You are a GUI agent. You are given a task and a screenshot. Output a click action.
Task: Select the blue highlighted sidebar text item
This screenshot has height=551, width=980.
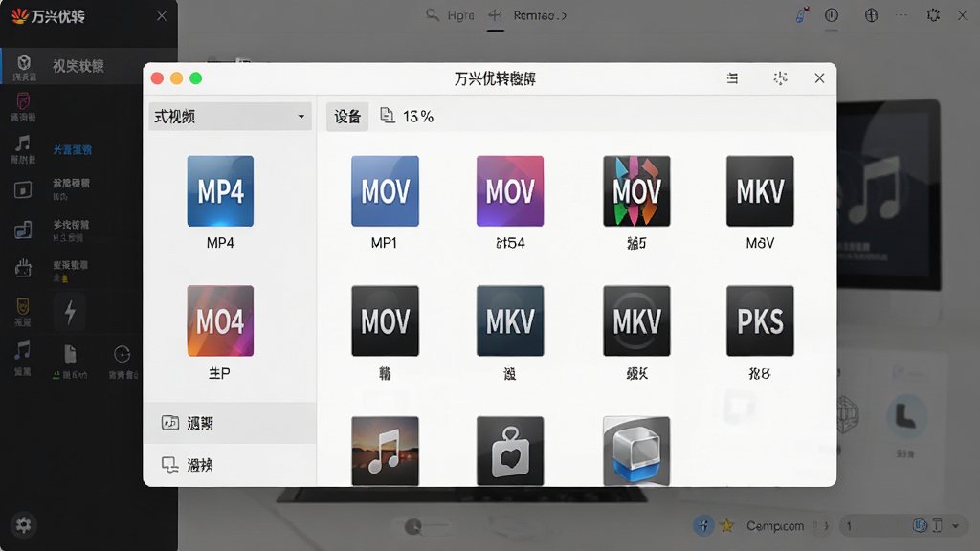[x=73, y=150]
